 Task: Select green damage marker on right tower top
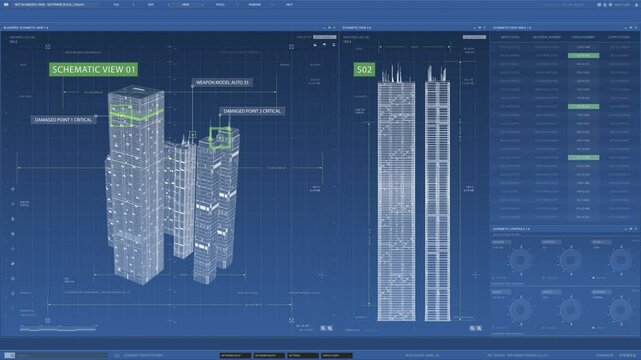pos(220,138)
